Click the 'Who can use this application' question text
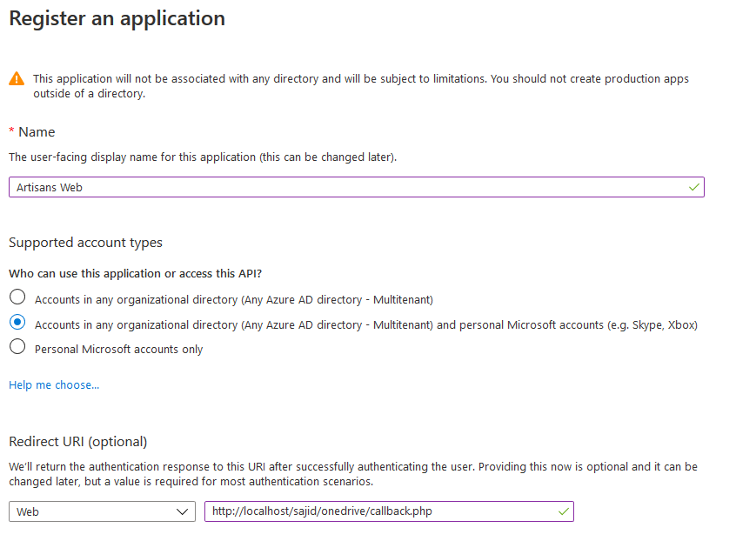 pos(136,273)
